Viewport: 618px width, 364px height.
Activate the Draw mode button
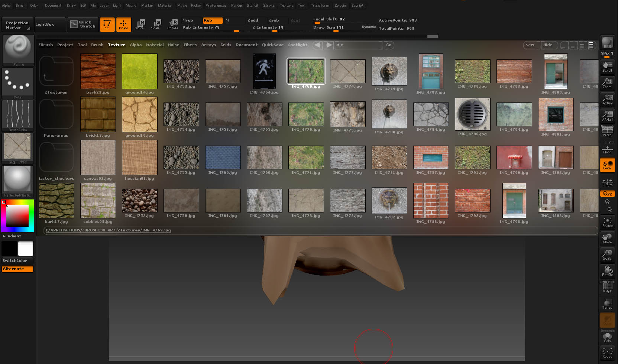click(123, 25)
